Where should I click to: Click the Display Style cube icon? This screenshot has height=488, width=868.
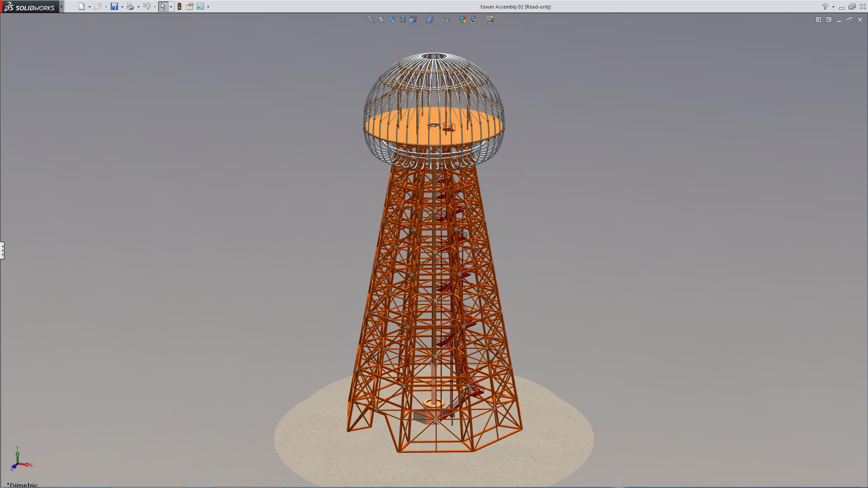pyautogui.click(x=429, y=19)
